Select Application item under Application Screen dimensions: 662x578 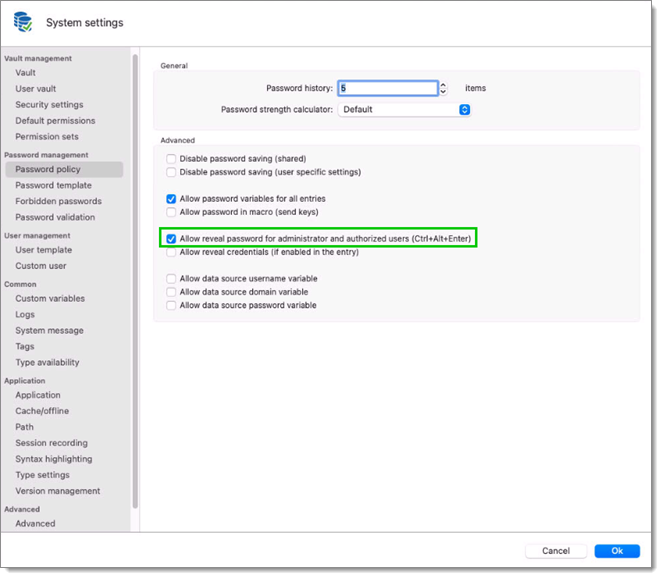[x=38, y=395]
